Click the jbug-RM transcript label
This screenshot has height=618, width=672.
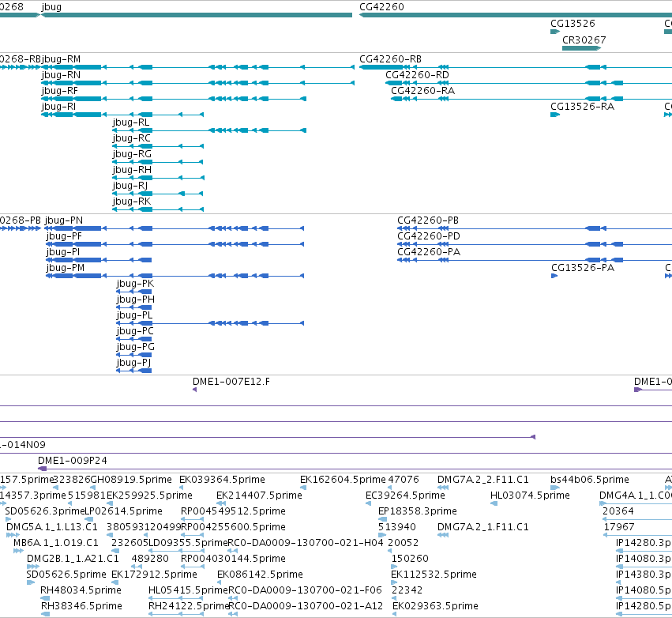tap(61, 59)
